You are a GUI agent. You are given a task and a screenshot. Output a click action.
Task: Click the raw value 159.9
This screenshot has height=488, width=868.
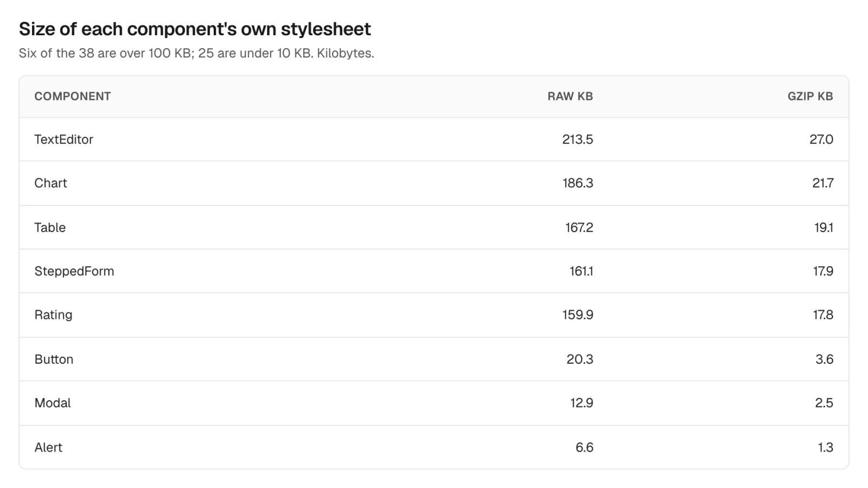(578, 315)
